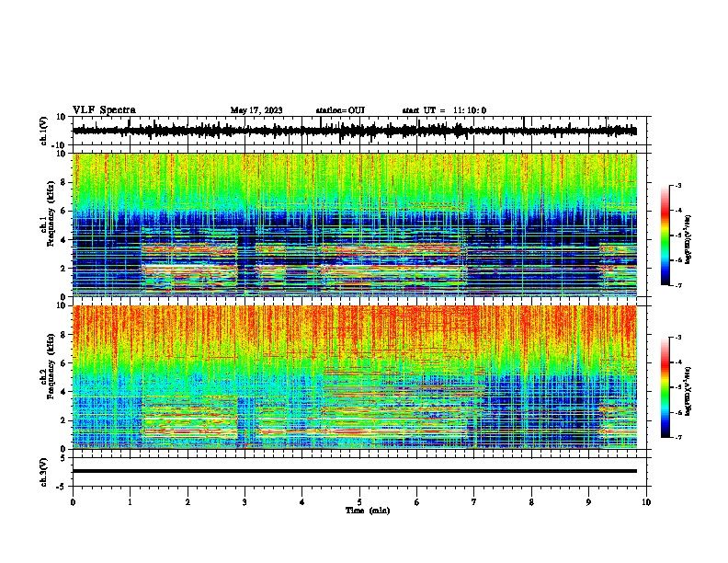
Task: Click time axis tick label "4"
Action: pyautogui.click(x=302, y=502)
